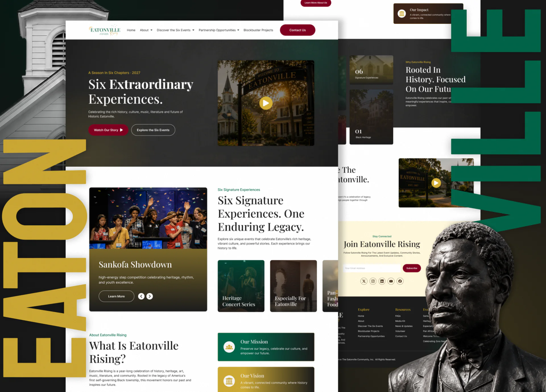Click the Our Mission people icon
This screenshot has width=546, height=392.
[229, 347]
